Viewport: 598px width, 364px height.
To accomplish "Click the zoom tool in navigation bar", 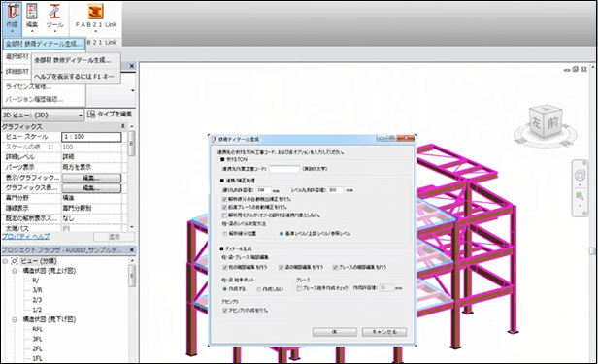I will pyautogui.click(x=580, y=196).
